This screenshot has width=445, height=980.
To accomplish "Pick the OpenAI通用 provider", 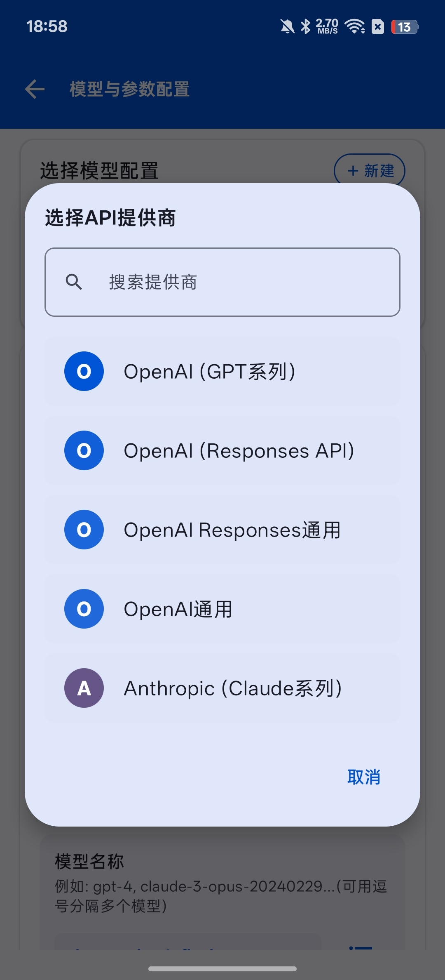I will pyautogui.click(x=222, y=609).
